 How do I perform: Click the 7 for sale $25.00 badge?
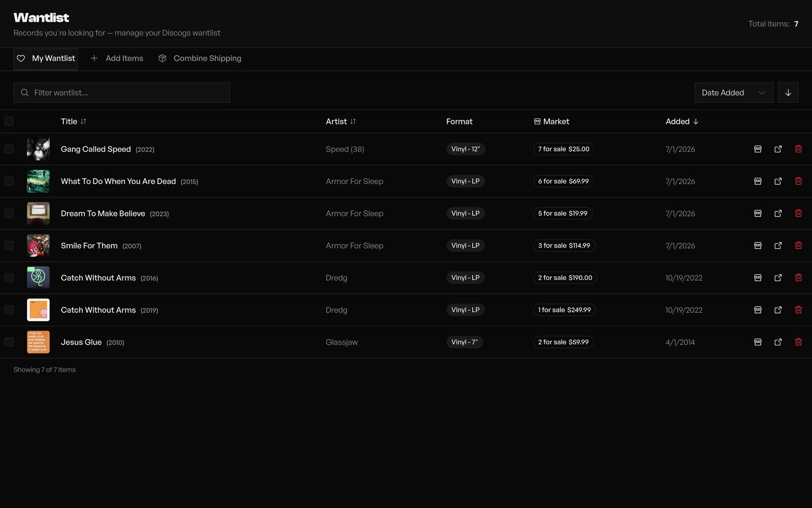[x=564, y=149]
